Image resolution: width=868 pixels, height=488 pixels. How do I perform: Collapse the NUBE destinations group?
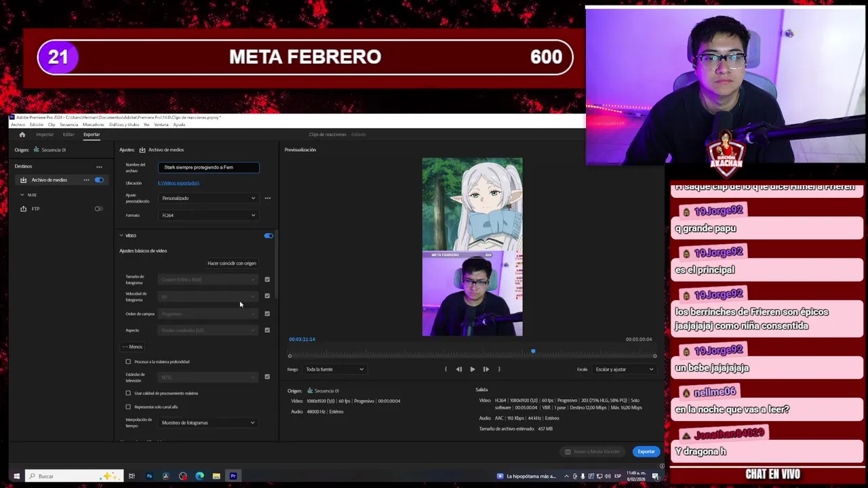[x=22, y=195]
